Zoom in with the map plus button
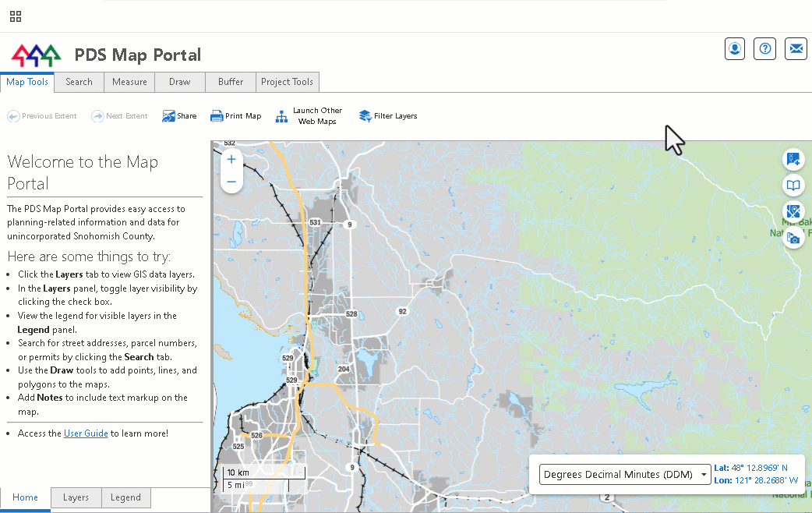The width and height of the screenshot is (812, 513). [x=231, y=160]
